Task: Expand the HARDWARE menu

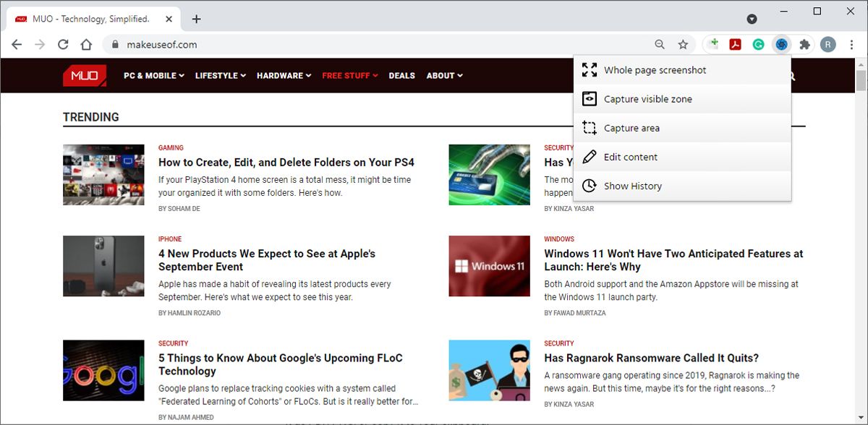Action: click(x=284, y=75)
